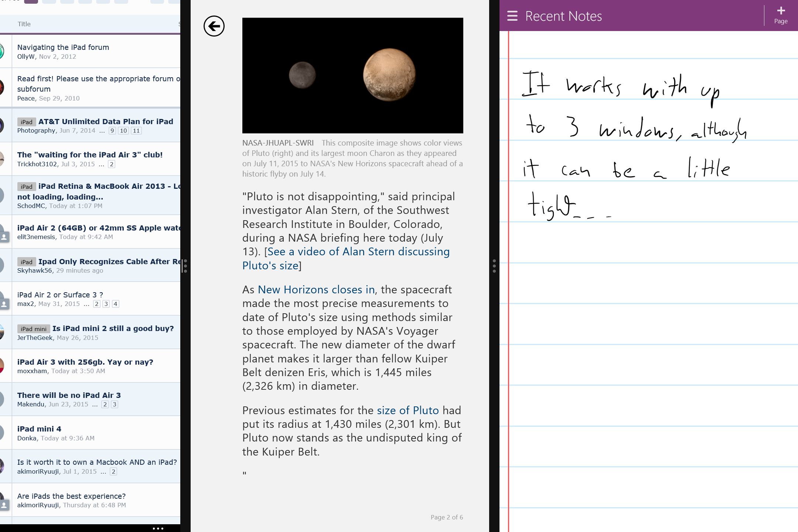Image resolution: width=798 pixels, height=532 pixels.
Task: Open the OneNote hamburger menu
Action: (512, 16)
